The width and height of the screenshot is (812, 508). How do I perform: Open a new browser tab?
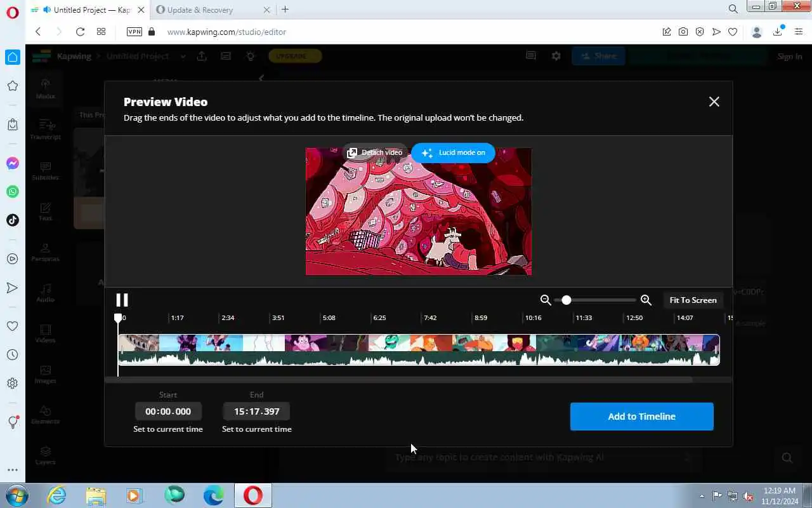pyautogui.click(x=285, y=10)
